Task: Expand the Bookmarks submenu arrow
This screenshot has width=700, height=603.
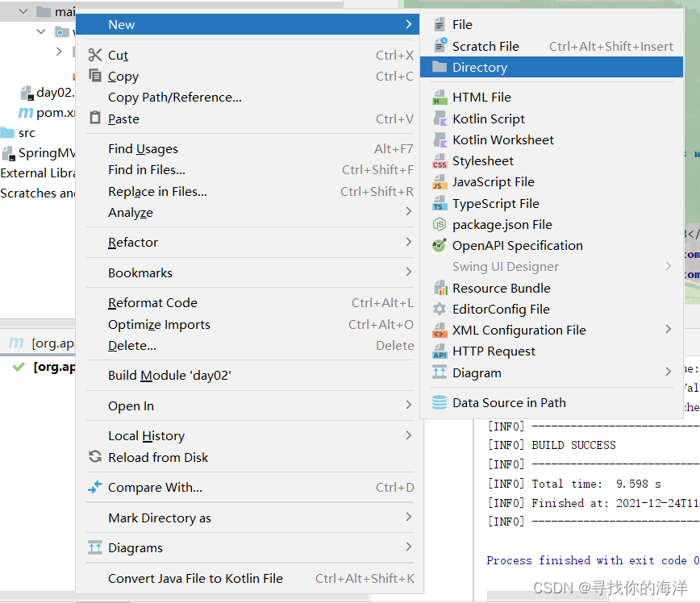Action: (409, 272)
